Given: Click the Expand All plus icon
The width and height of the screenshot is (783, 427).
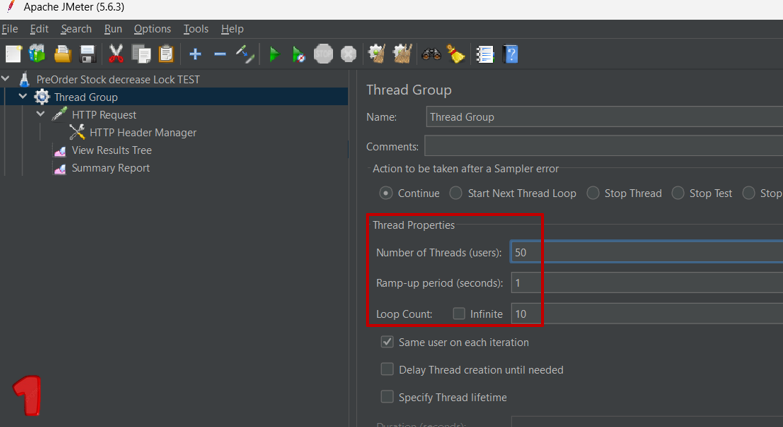Looking at the screenshot, I should point(195,54).
